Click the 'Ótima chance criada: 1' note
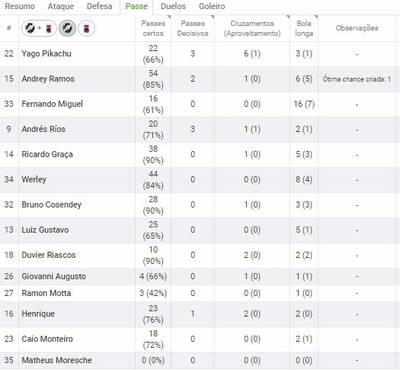This screenshot has height=370, width=400. (x=357, y=79)
